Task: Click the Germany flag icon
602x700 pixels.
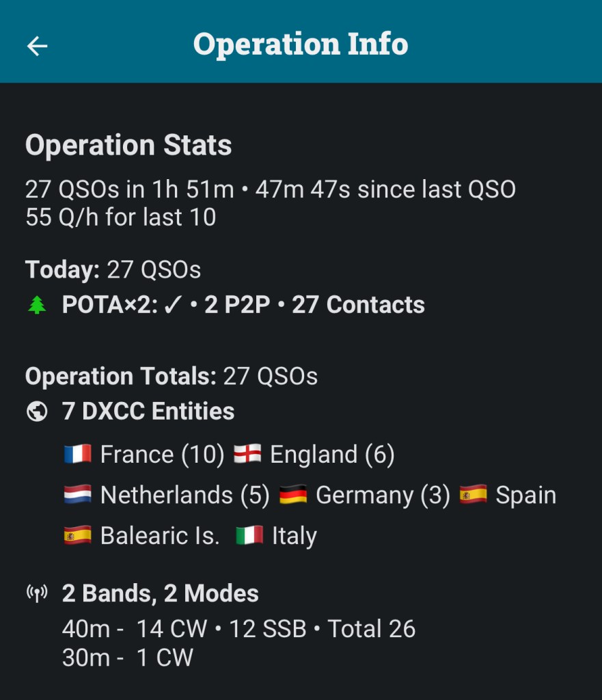Action: point(293,495)
